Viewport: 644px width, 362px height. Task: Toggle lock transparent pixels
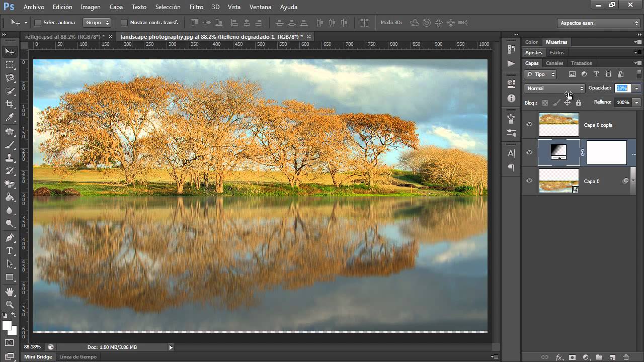coord(545,103)
